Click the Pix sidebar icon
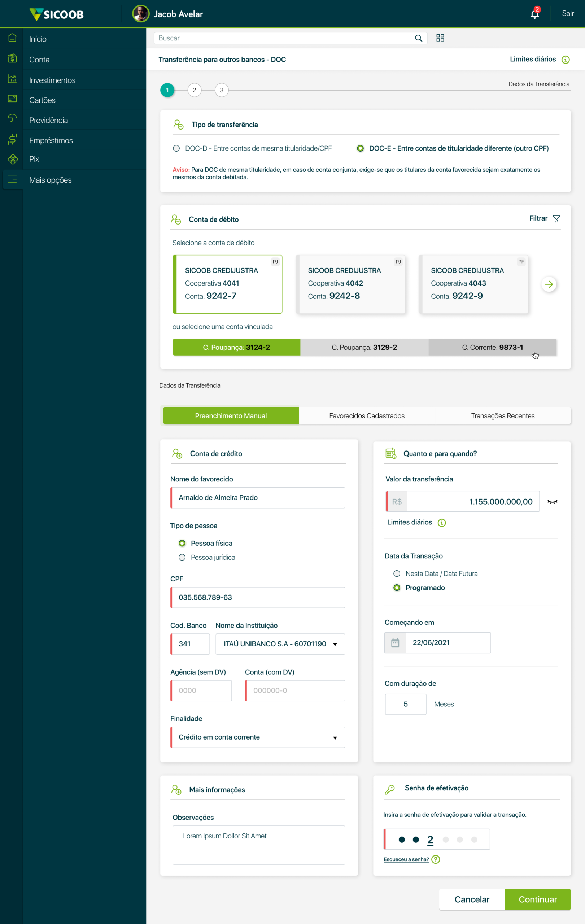The image size is (585, 924). point(12,159)
